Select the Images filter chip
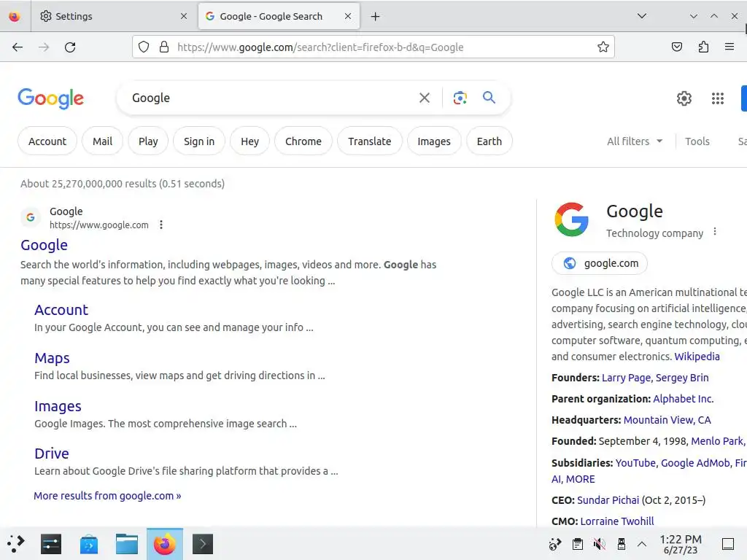The height and width of the screenshot is (560, 747). pyautogui.click(x=434, y=141)
